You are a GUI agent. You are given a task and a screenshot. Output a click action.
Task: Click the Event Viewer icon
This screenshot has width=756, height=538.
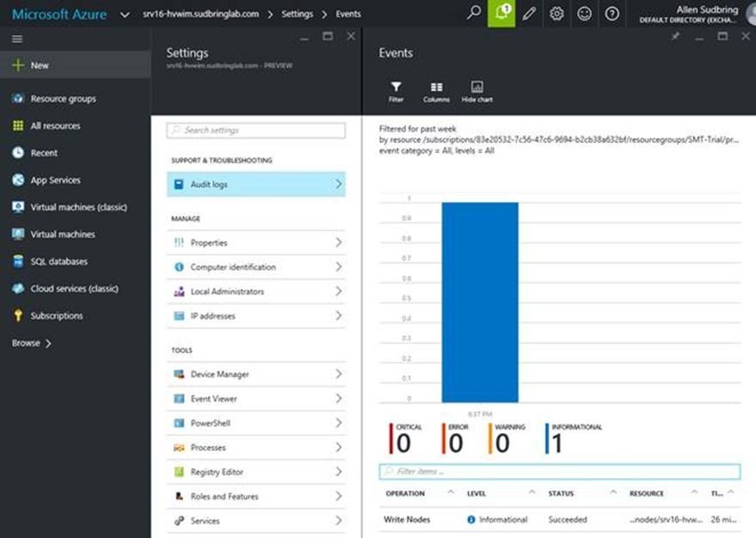click(179, 399)
